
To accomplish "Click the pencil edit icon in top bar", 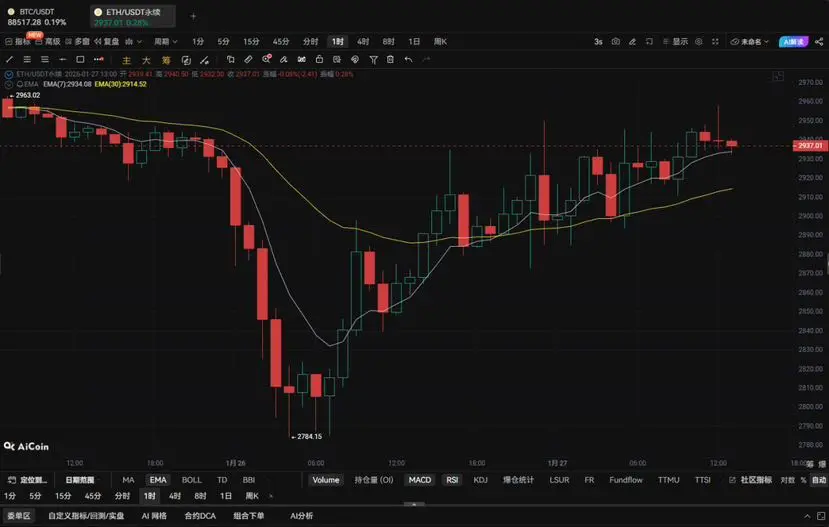I will pyautogui.click(x=632, y=41).
